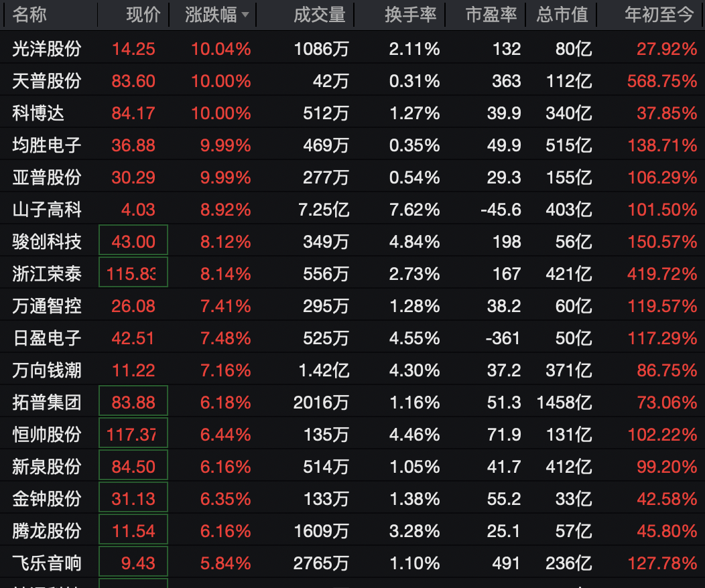Select 均胜电子 in the list

click(46, 145)
